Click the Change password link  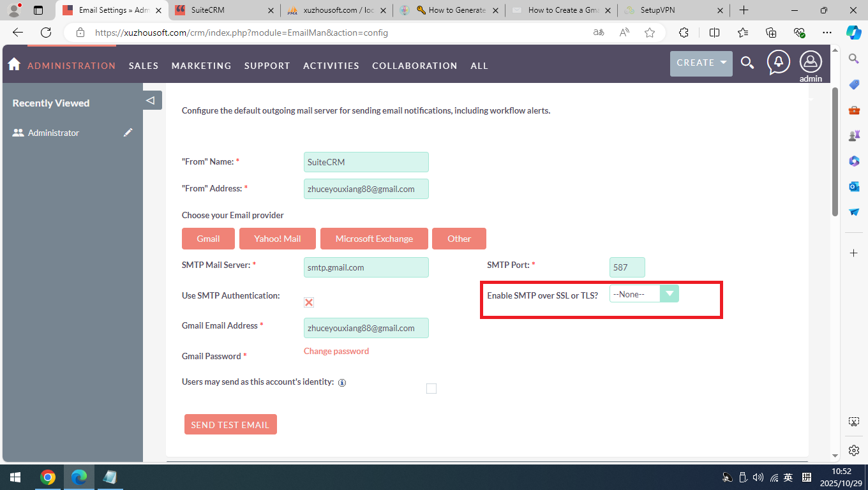[336, 351]
